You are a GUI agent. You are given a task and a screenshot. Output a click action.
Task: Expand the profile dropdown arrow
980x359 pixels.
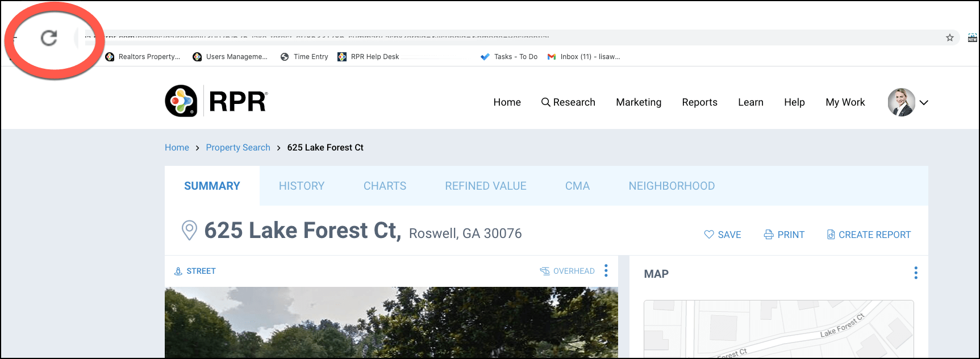click(924, 103)
